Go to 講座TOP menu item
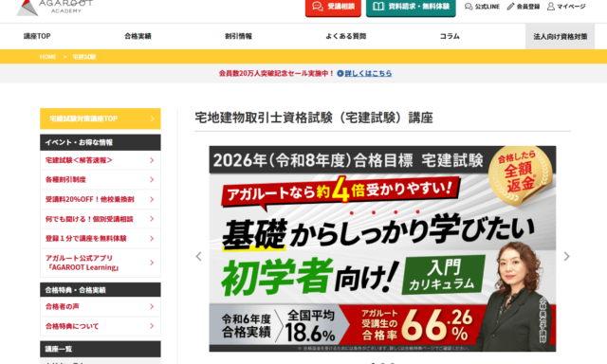 (37, 36)
